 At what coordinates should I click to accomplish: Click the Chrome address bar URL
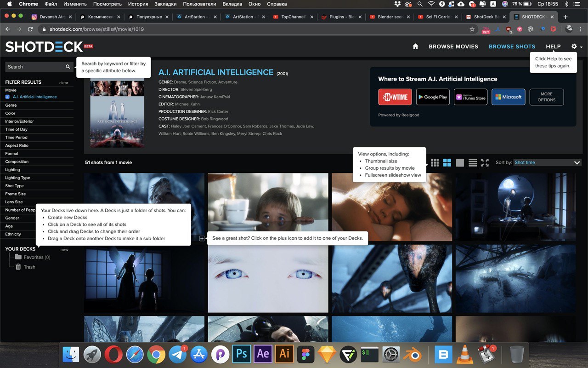96,29
